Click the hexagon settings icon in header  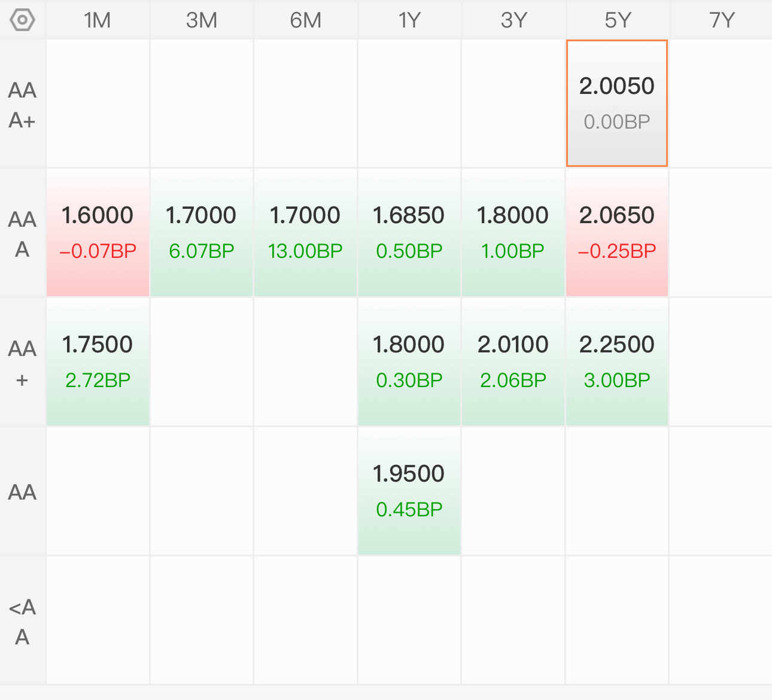click(x=22, y=20)
